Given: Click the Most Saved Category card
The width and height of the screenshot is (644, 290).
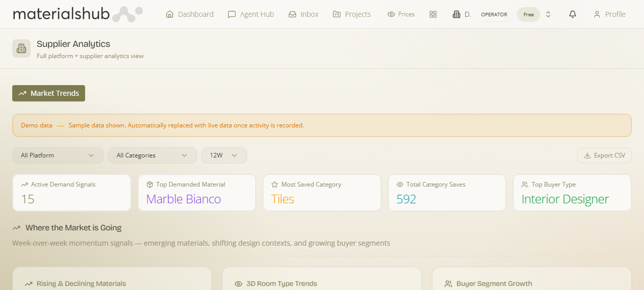Looking at the screenshot, I should (x=322, y=193).
